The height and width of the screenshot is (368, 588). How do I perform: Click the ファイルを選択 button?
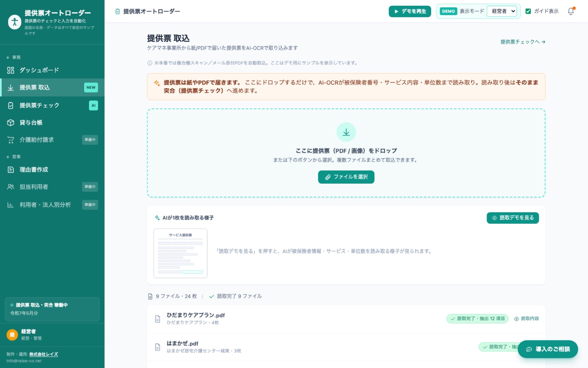tap(346, 177)
